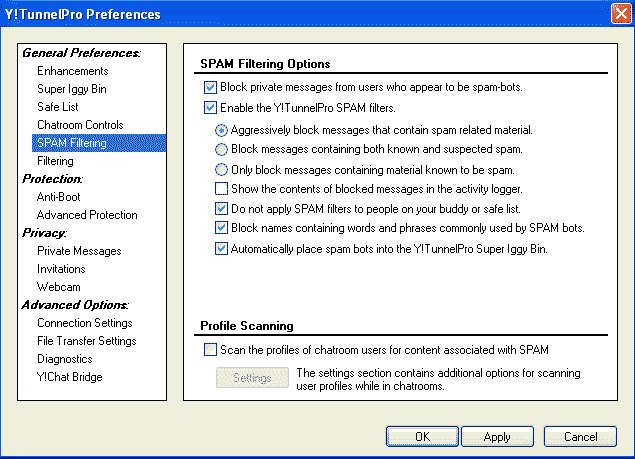635x459 pixels.
Task: Choose block known and suspected spam option
Action: (221, 149)
